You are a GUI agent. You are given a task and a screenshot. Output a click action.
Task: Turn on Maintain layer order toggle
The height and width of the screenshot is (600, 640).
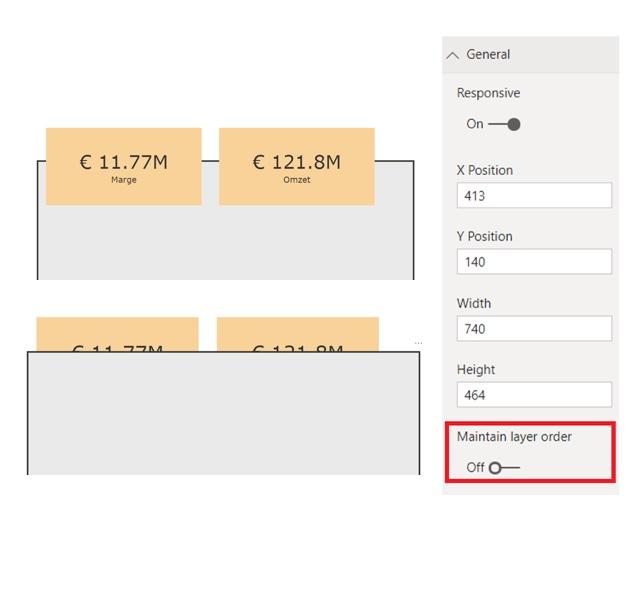504,467
